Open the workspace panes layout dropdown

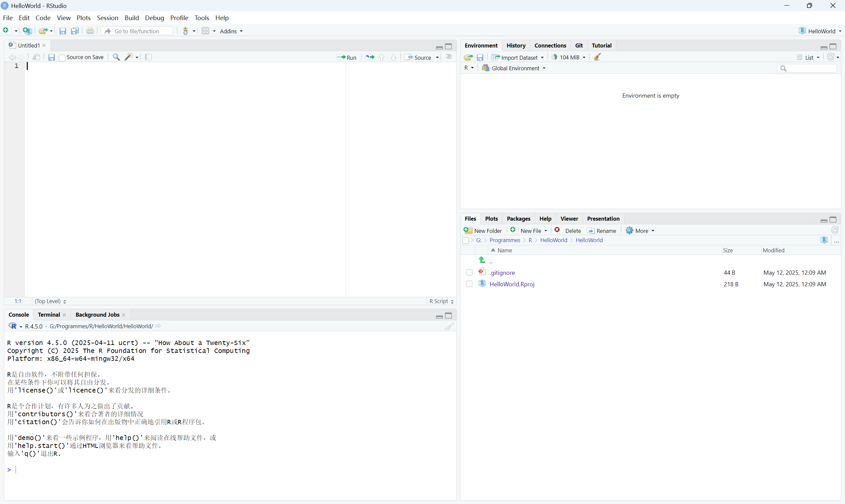click(209, 31)
